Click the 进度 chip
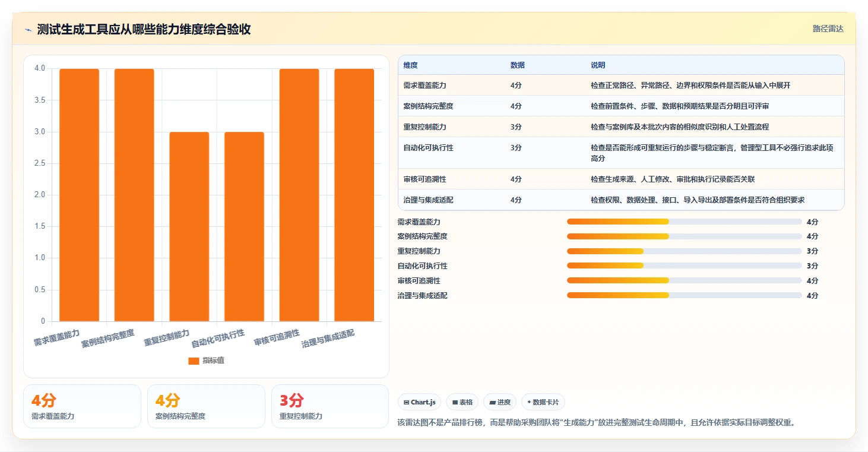 pos(500,402)
